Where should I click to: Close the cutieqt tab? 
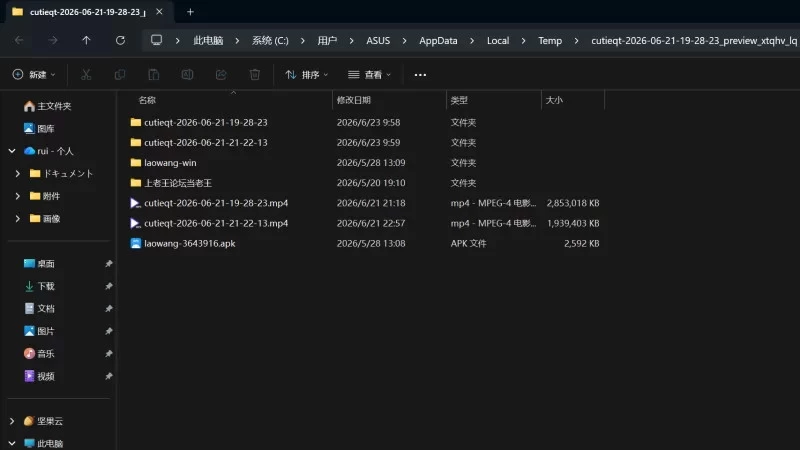159,12
